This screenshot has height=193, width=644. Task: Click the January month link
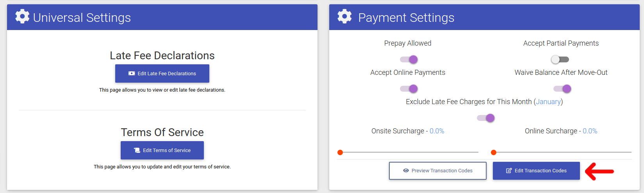(548, 102)
